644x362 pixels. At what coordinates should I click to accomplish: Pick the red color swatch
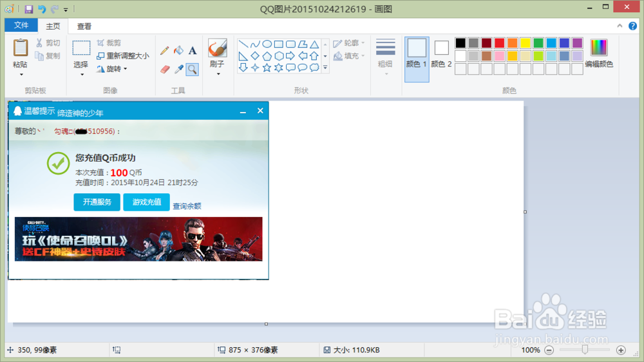coord(500,43)
